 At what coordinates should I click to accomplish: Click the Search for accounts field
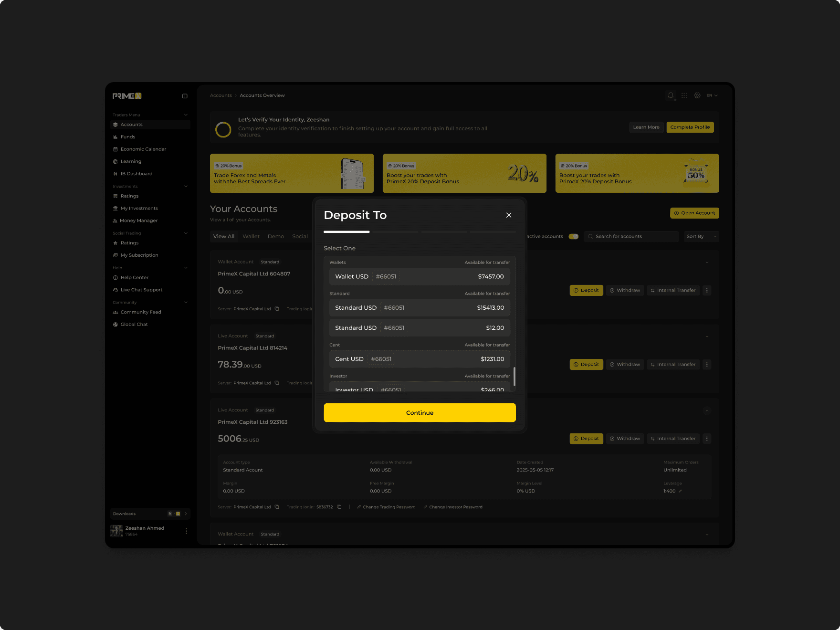631,236
